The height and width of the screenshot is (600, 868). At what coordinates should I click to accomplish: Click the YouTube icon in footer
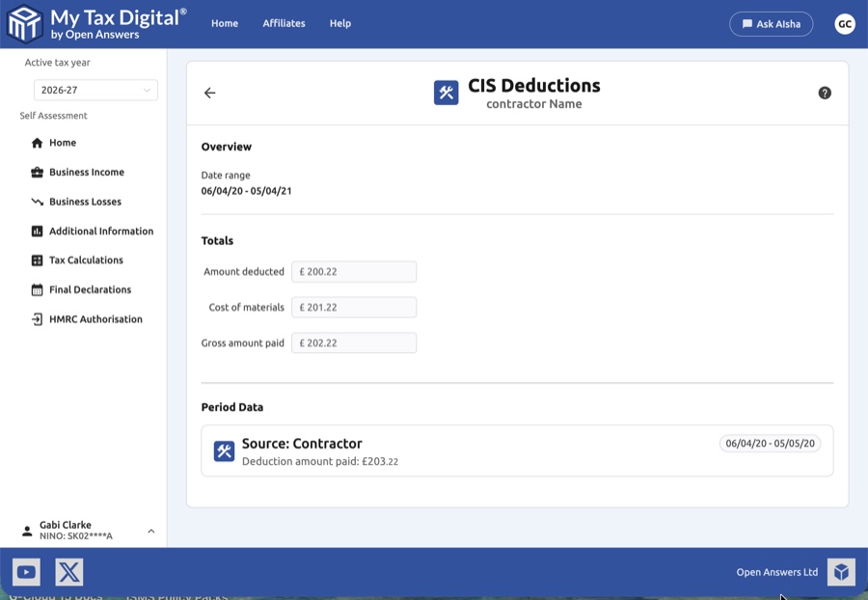26,572
